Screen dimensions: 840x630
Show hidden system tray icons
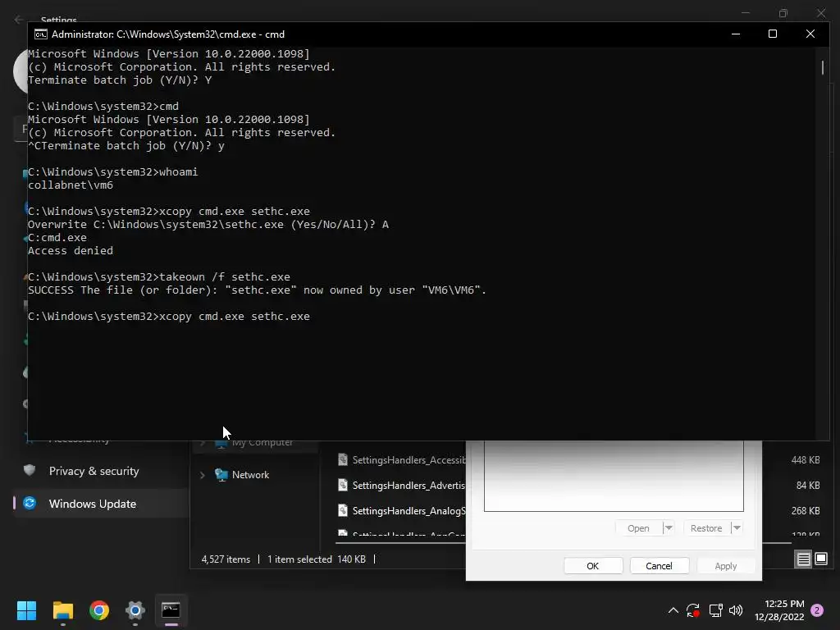[x=673, y=610]
